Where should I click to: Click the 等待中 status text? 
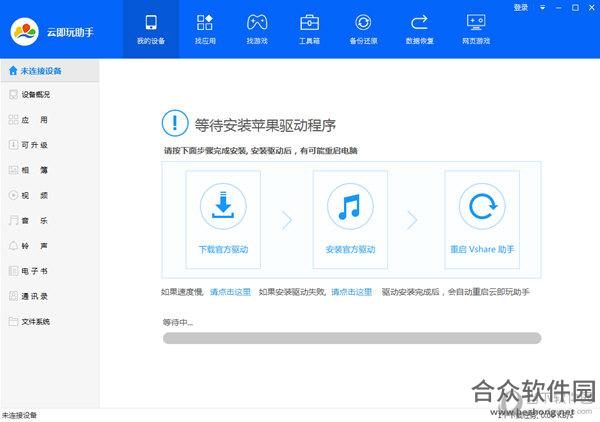click(178, 323)
